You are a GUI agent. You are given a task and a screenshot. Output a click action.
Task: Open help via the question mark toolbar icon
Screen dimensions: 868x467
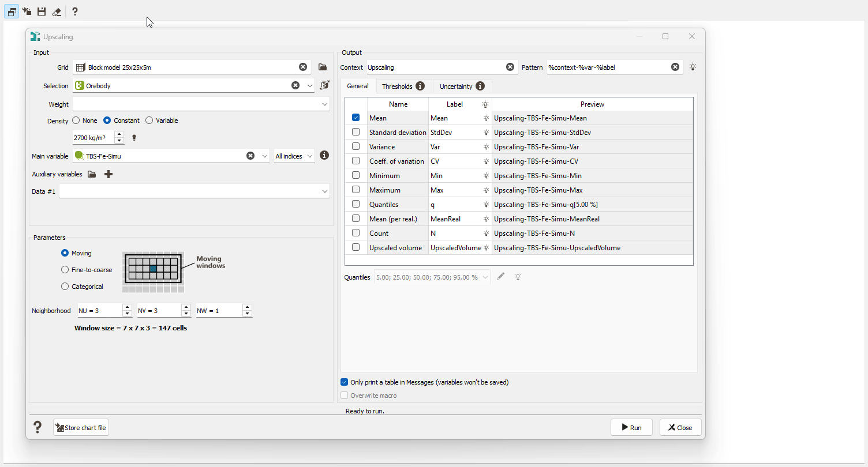tap(75, 11)
